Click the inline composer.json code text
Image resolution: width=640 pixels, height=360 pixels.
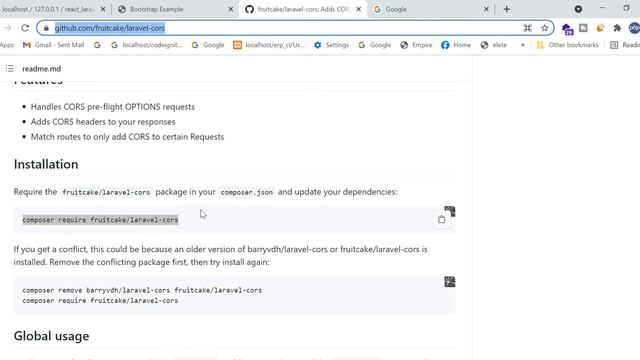pyautogui.click(x=247, y=192)
